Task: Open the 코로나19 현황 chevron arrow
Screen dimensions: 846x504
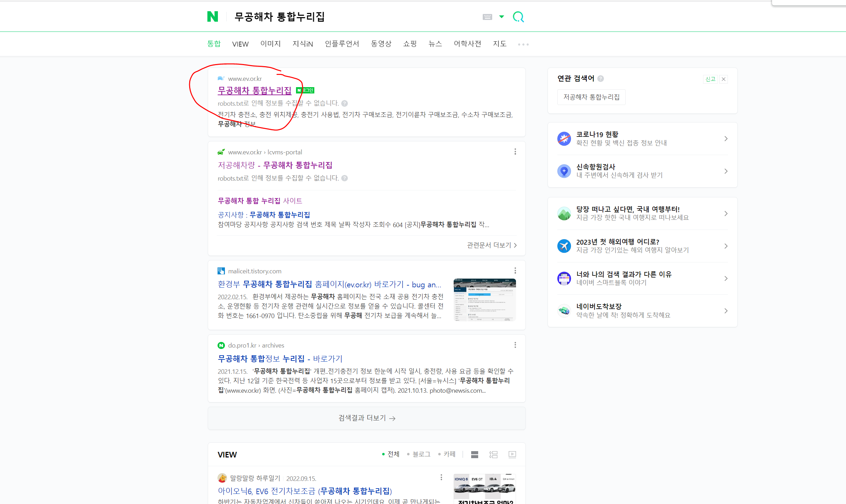Action: (x=726, y=139)
